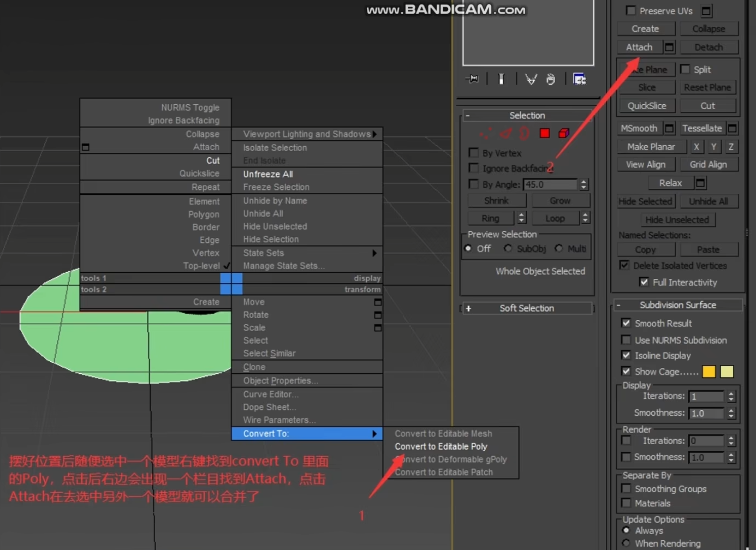Open Relax settings box
Image resolution: width=756 pixels, height=550 pixels.
[700, 183]
